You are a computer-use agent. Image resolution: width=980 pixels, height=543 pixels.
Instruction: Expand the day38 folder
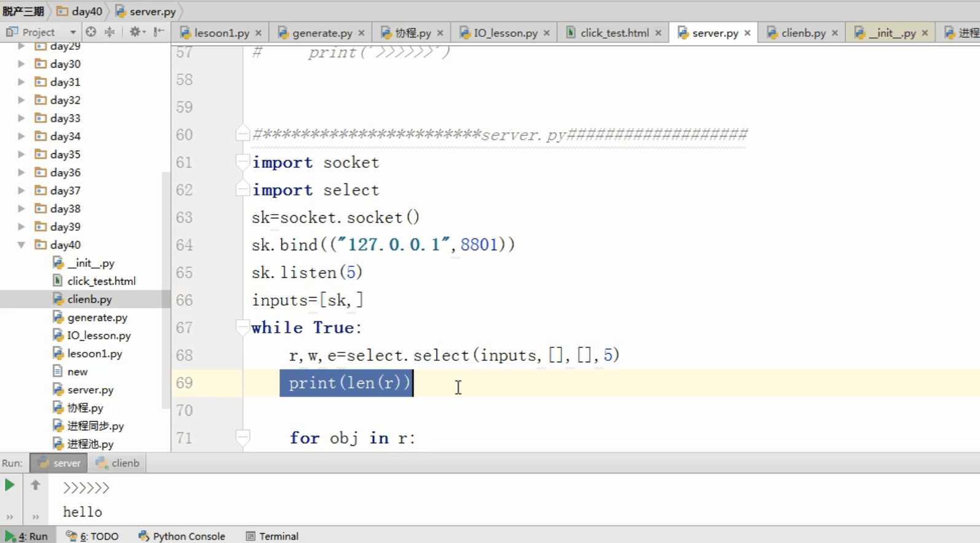tap(22, 209)
